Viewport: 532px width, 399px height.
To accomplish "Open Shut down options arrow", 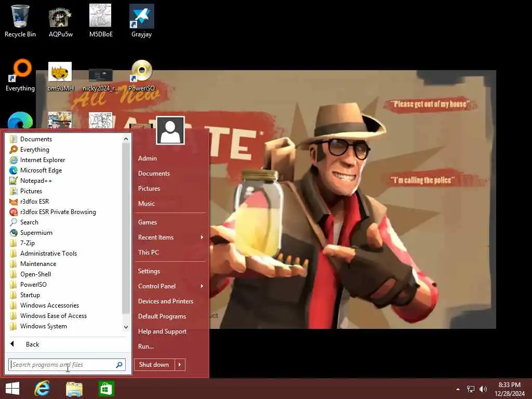I will (180, 365).
